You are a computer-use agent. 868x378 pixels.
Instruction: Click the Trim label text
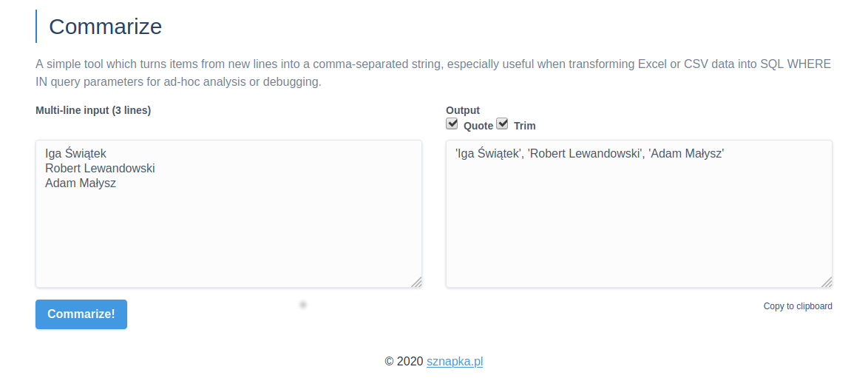[525, 126]
